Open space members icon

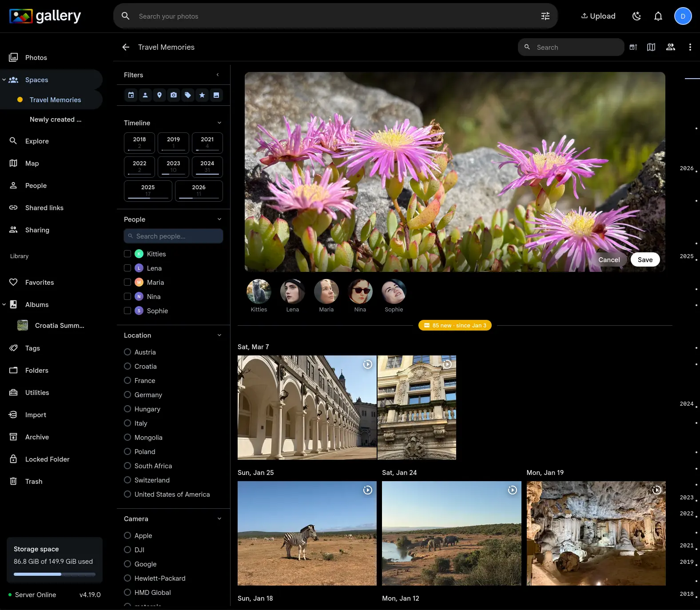tap(671, 47)
